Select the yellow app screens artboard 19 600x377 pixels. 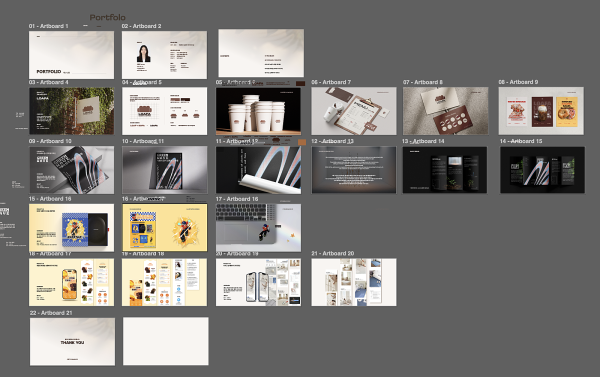(165, 282)
